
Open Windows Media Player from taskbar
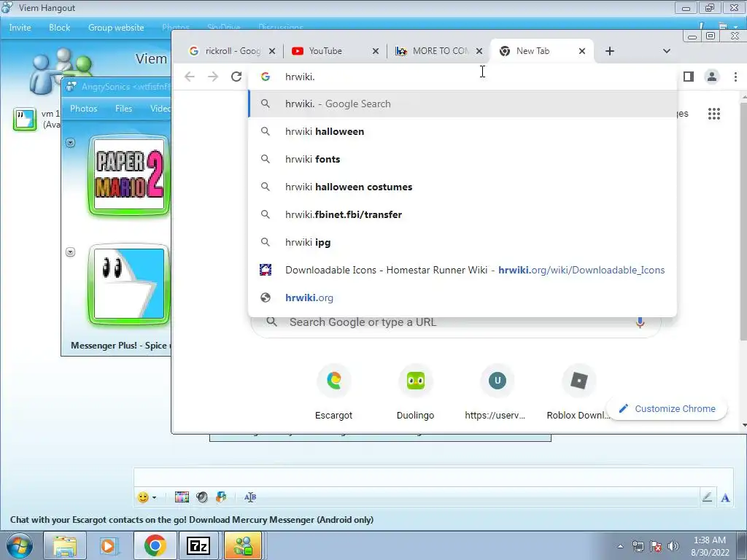(x=109, y=545)
